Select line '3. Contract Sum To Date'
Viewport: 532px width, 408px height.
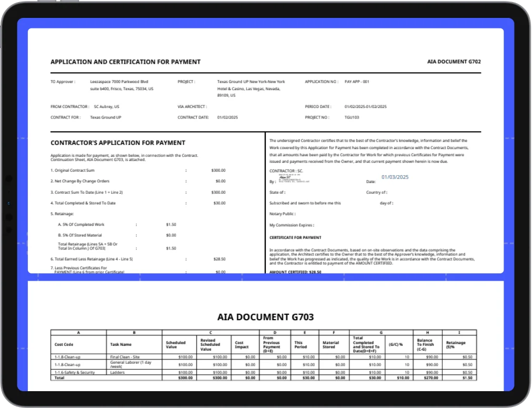click(x=86, y=192)
